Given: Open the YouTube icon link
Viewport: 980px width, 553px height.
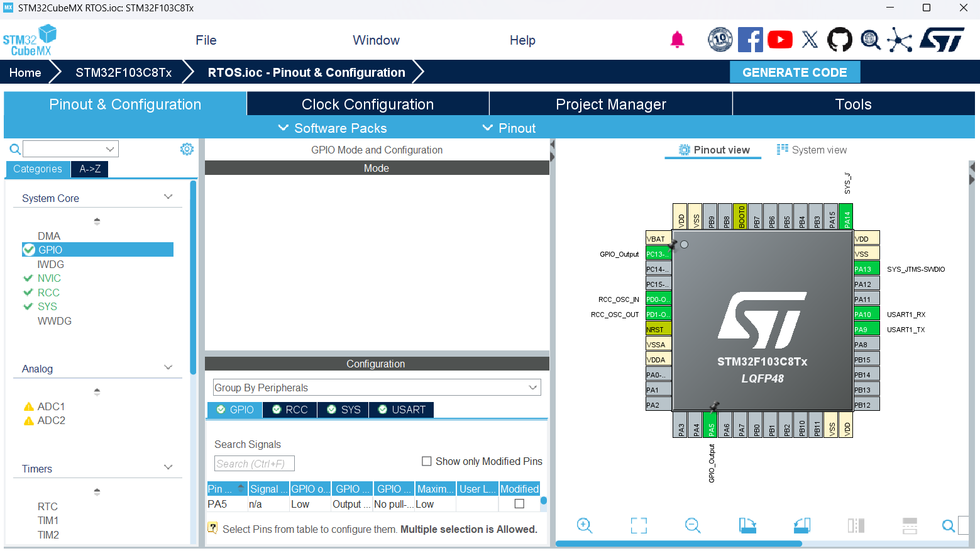Looking at the screenshot, I should tap(780, 40).
